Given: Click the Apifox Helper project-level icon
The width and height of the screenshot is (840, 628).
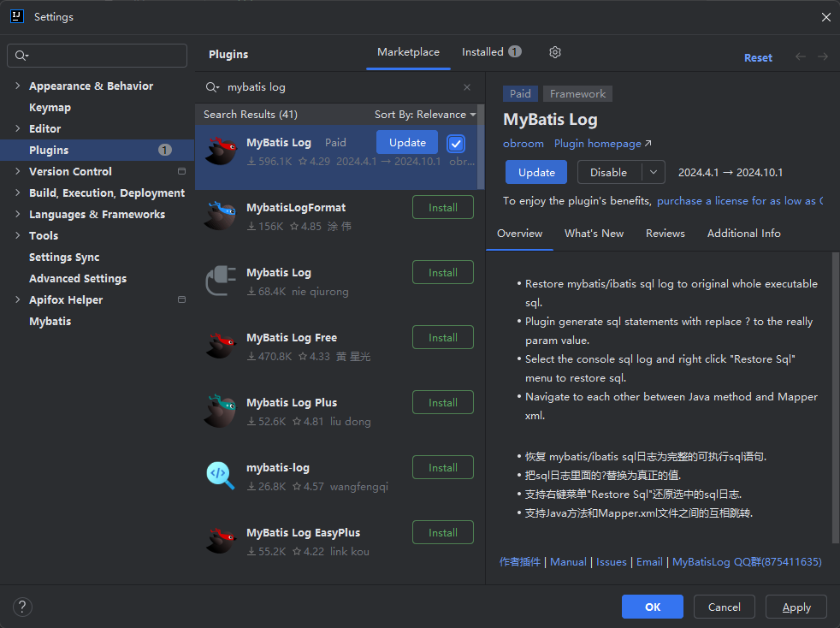Looking at the screenshot, I should click(x=181, y=300).
